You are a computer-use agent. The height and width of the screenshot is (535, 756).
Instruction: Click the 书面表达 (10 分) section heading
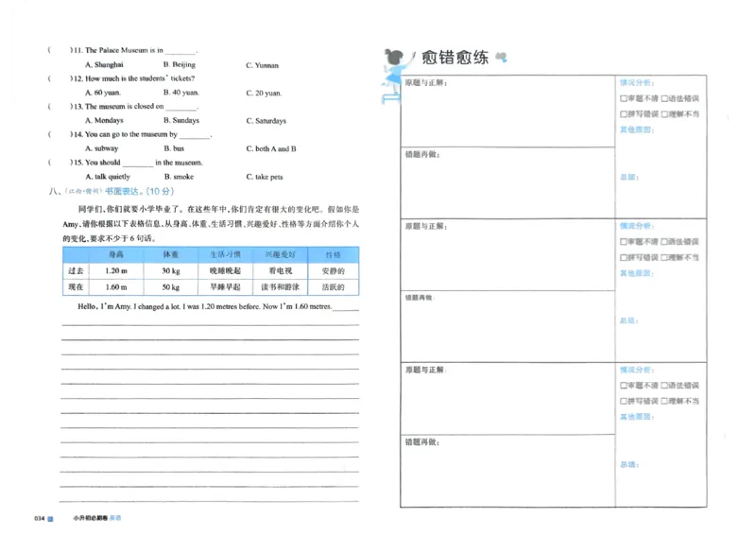[x=139, y=192]
